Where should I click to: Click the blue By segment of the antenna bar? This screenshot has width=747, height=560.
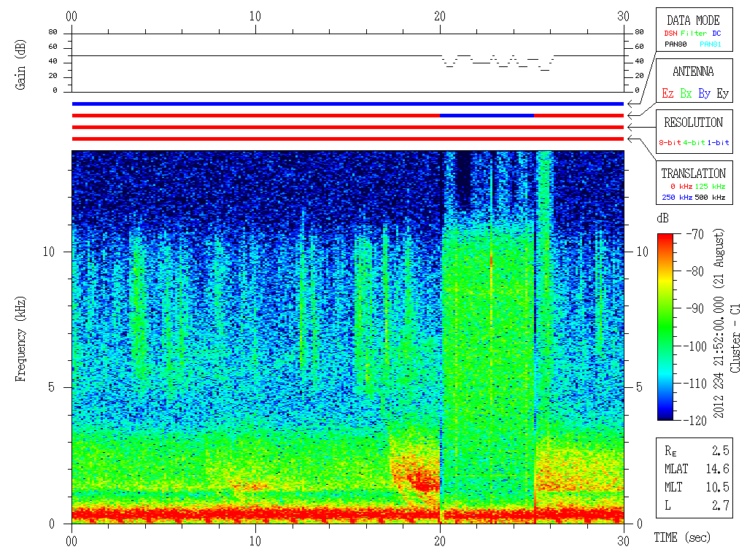(x=487, y=116)
